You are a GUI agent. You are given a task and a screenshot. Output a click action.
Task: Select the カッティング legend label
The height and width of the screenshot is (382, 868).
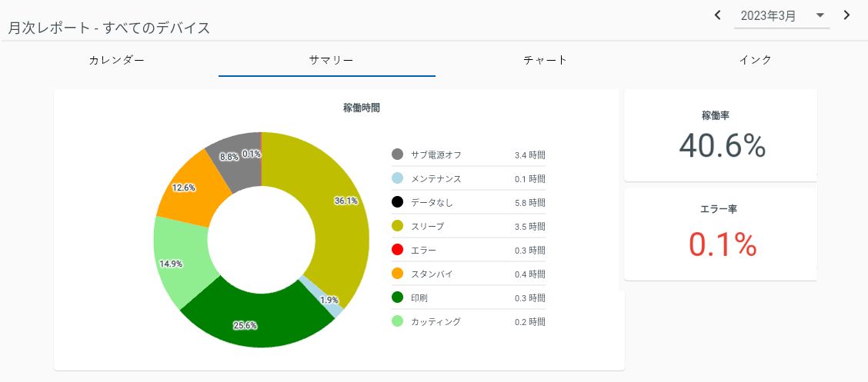tap(436, 321)
